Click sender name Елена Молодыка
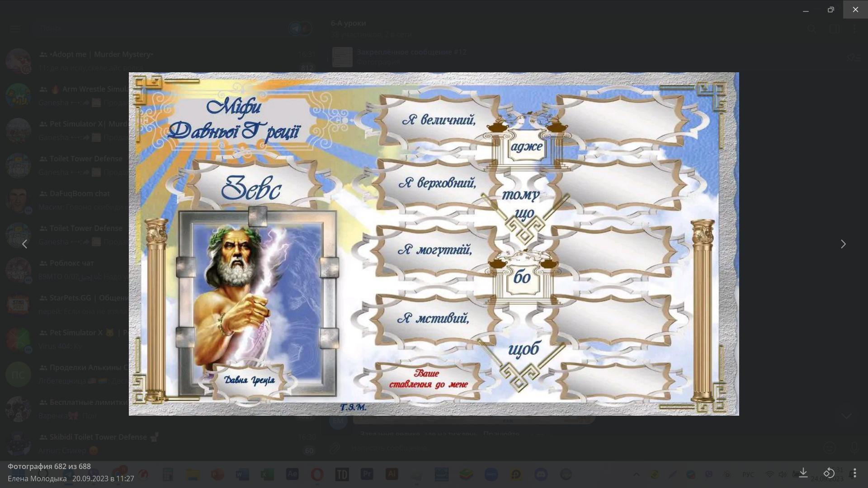This screenshot has height=488, width=868. [x=37, y=479]
